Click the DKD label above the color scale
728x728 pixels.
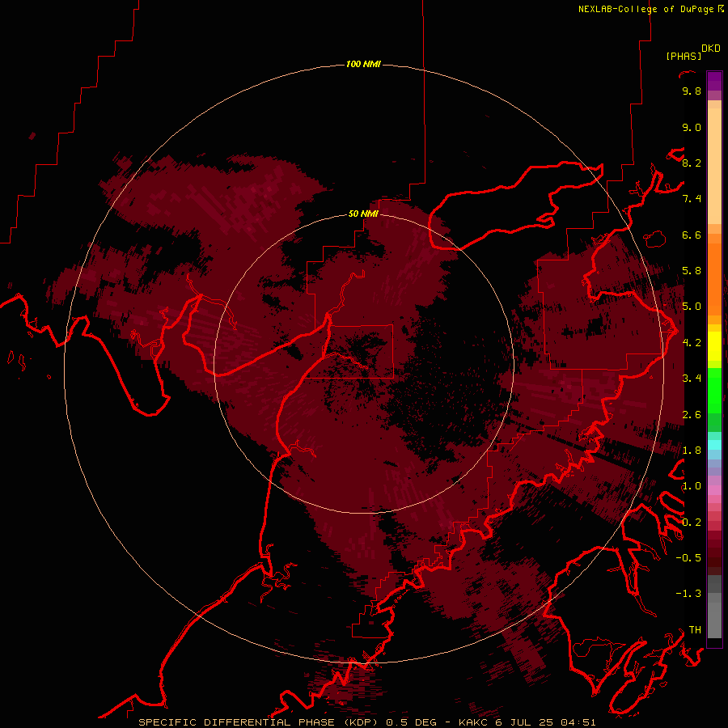(711, 49)
